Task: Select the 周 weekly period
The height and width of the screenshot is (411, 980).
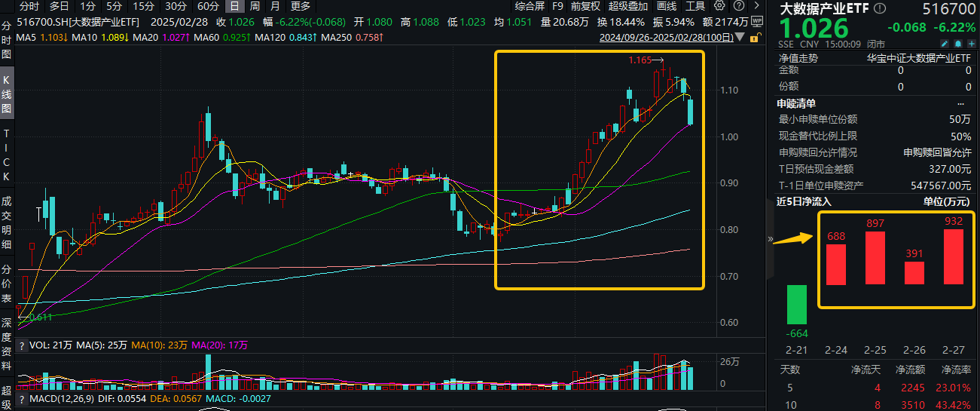Action: coord(255,6)
